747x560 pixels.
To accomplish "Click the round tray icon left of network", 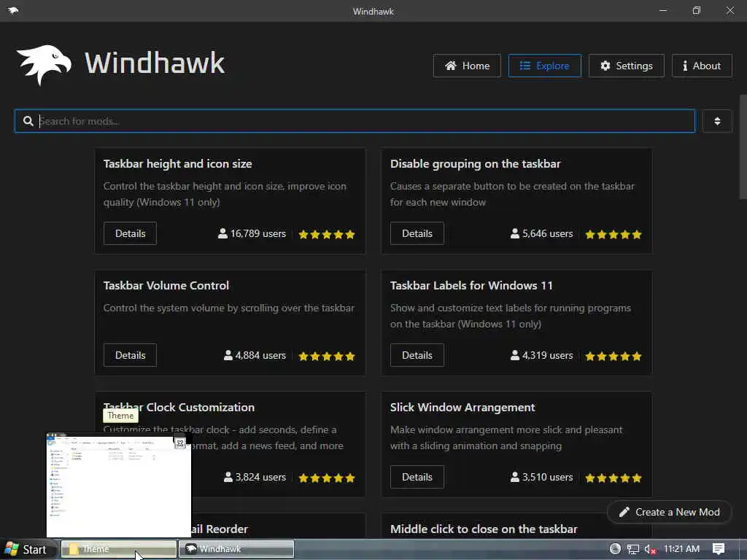I will click(x=615, y=549).
